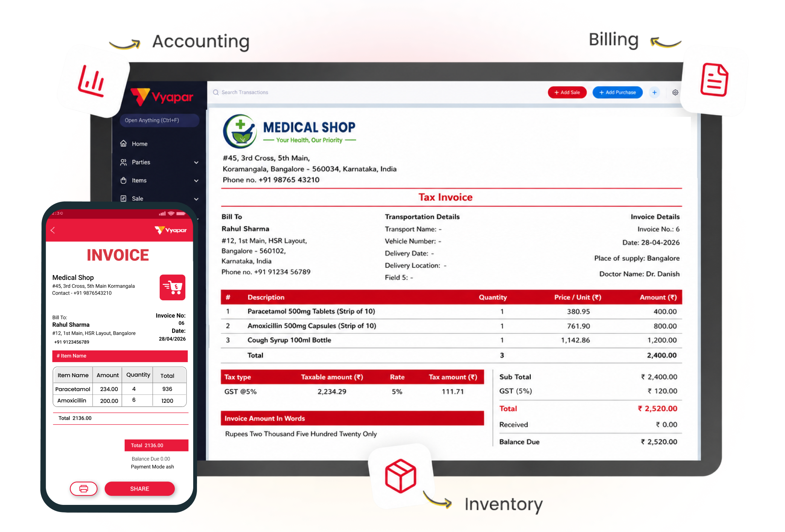The image size is (785, 532).
Task: Click the Bill To name Rahul Sharma
Action: 245,229
